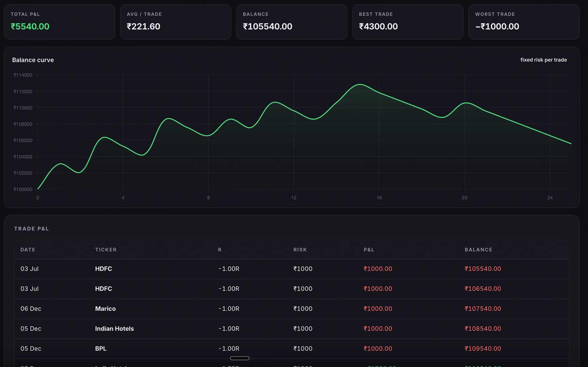Click the -1.00R value in the Marico row
The height and width of the screenshot is (367, 588).
pyautogui.click(x=229, y=309)
